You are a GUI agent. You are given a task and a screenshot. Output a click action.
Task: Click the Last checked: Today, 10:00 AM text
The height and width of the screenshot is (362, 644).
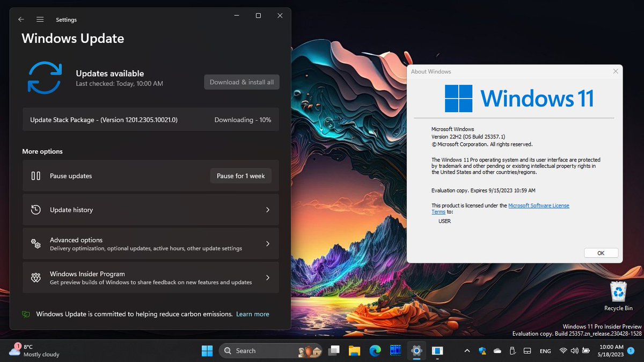[119, 84]
